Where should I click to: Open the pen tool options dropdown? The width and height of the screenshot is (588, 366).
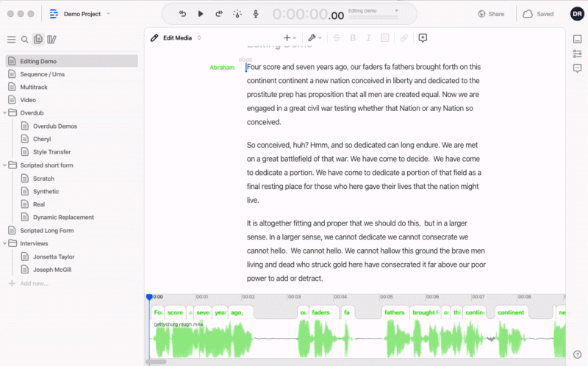[315, 38]
